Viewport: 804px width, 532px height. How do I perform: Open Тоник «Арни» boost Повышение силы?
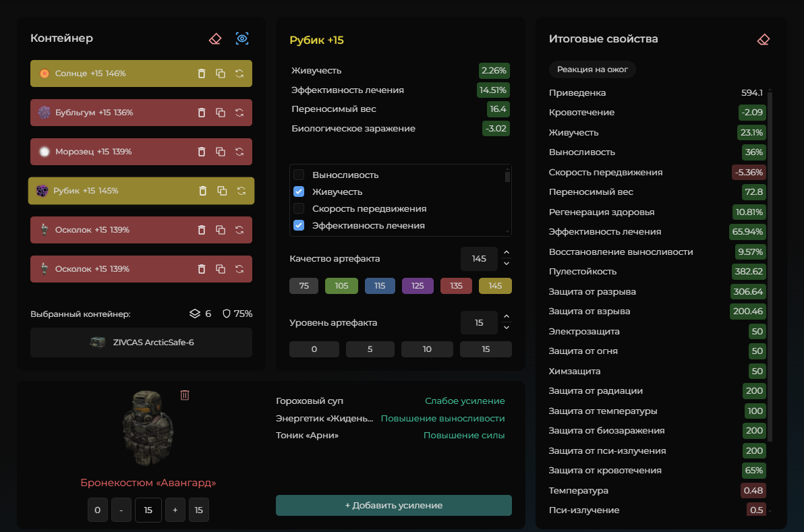(x=464, y=435)
